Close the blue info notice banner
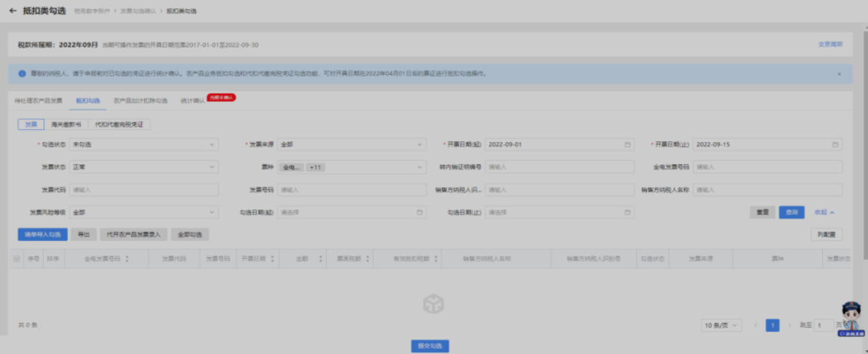The width and height of the screenshot is (868, 354). click(x=840, y=74)
